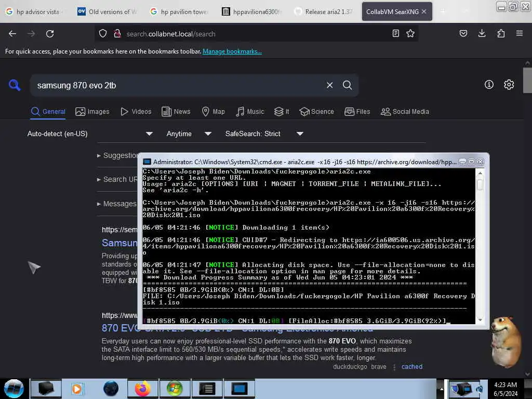This screenshot has width=532, height=399.
Task: Clear the search query with the X
Action: [329, 85]
